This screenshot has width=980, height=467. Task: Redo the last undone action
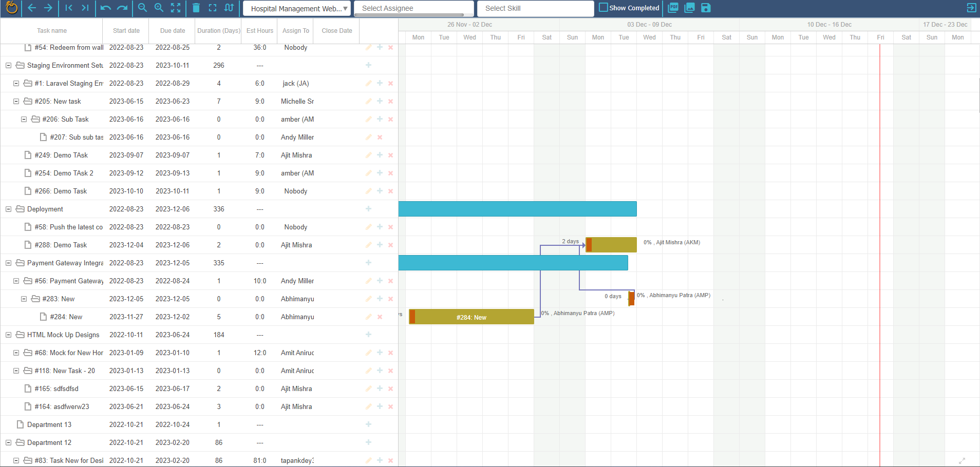click(122, 8)
